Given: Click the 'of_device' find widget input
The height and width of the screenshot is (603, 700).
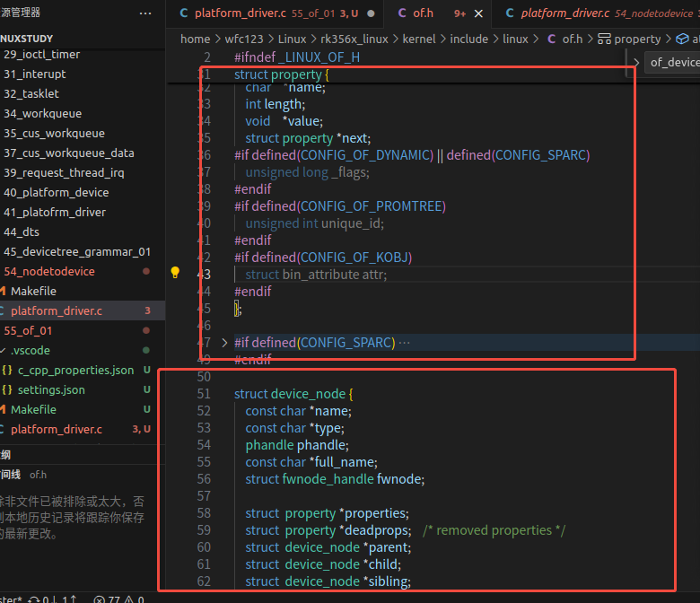Looking at the screenshot, I should point(674,63).
